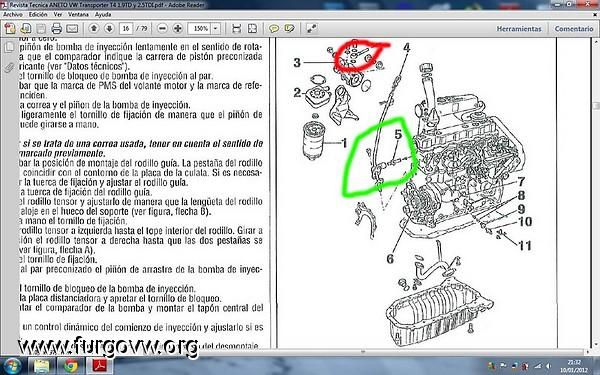Open Google Chrome from the taskbar

(x=70, y=366)
